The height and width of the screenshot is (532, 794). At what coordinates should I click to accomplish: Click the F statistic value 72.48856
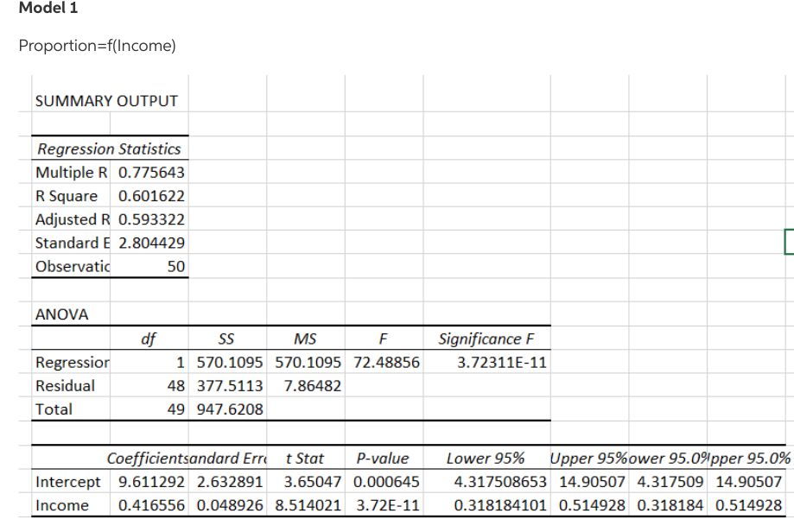(x=384, y=362)
